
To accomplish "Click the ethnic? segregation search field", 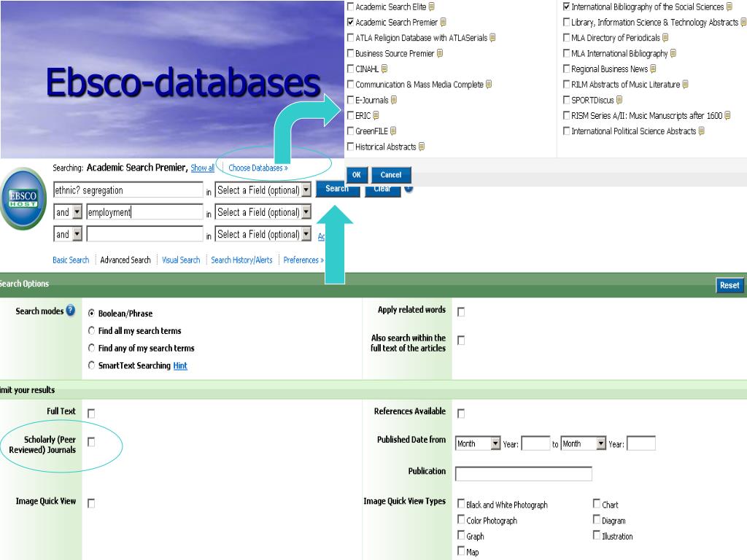I will (x=128, y=190).
